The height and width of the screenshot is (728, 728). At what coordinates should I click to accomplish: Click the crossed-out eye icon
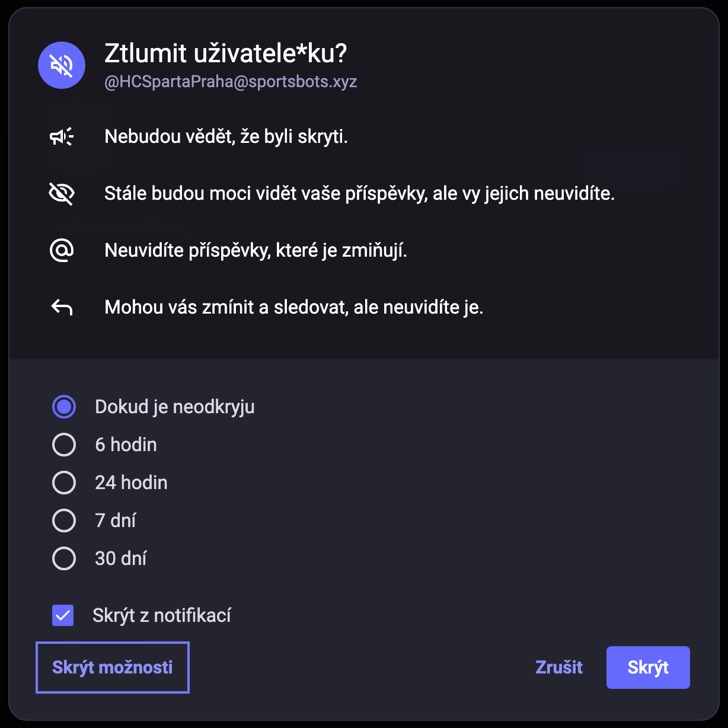click(x=62, y=194)
